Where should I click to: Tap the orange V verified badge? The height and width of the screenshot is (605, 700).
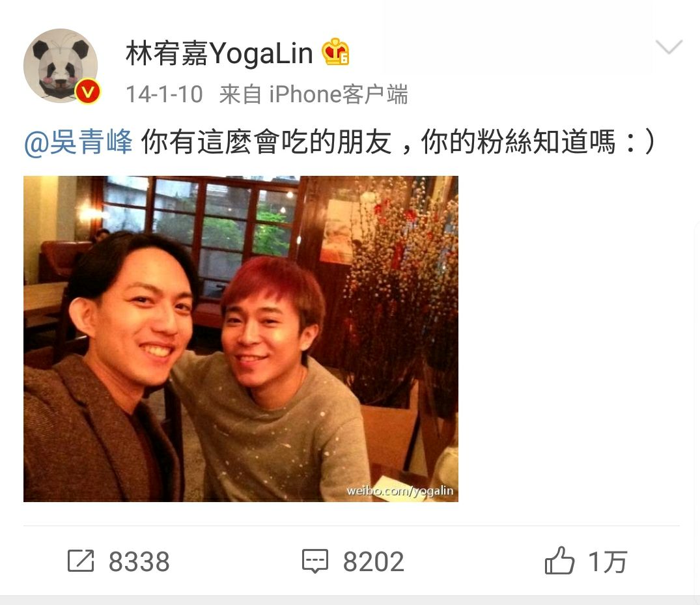[88, 92]
